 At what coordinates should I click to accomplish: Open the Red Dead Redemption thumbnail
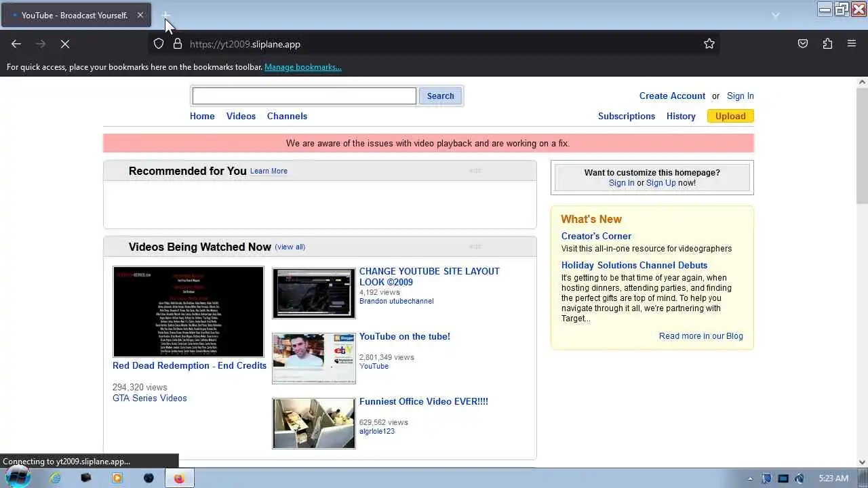coord(189,312)
